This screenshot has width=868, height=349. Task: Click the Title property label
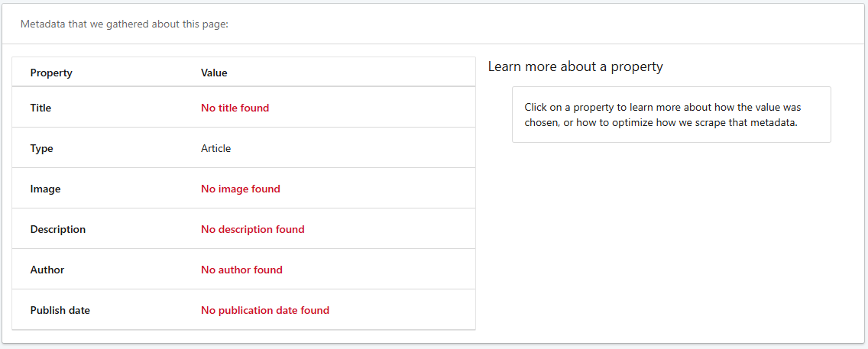click(x=40, y=108)
